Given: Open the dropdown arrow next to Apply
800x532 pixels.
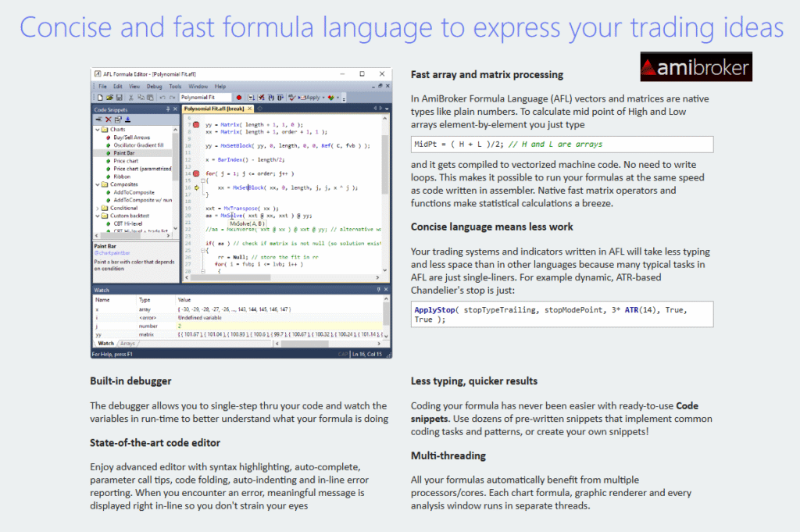Looking at the screenshot, I should point(323,98).
